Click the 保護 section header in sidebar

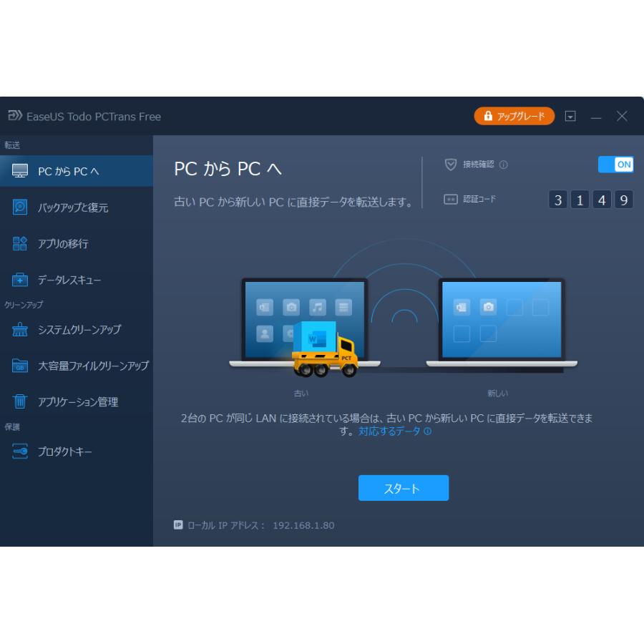pyautogui.click(x=12, y=426)
